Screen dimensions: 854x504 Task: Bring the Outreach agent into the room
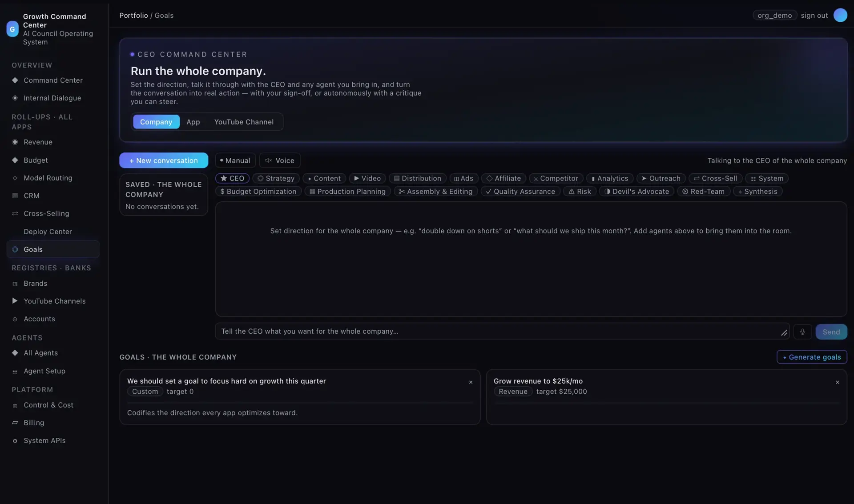(661, 178)
